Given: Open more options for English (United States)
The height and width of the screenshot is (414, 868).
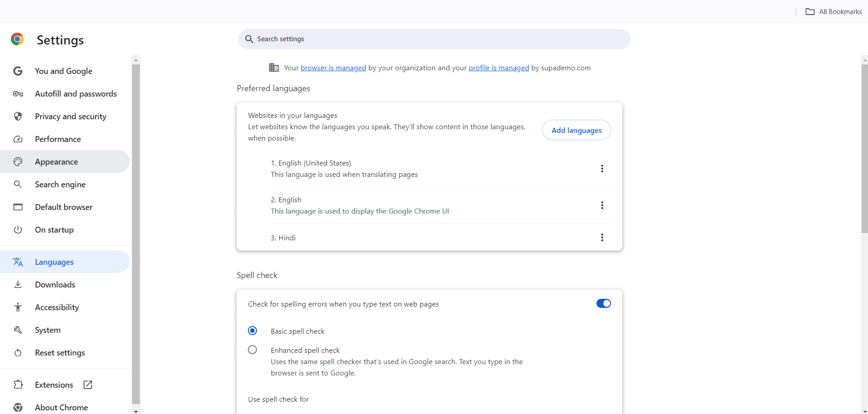Looking at the screenshot, I should point(602,168).
